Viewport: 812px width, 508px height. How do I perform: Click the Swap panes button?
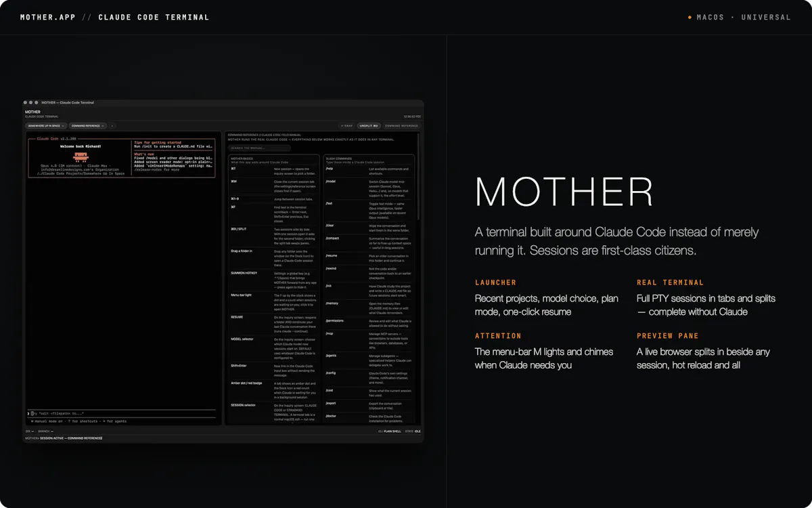coord(346,126)
